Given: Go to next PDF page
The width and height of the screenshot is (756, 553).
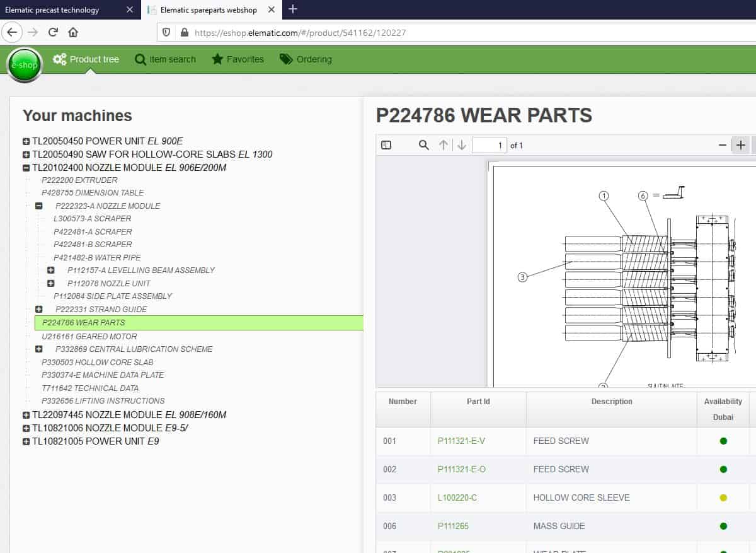Looking at the screenshot, I should point(462,145).
